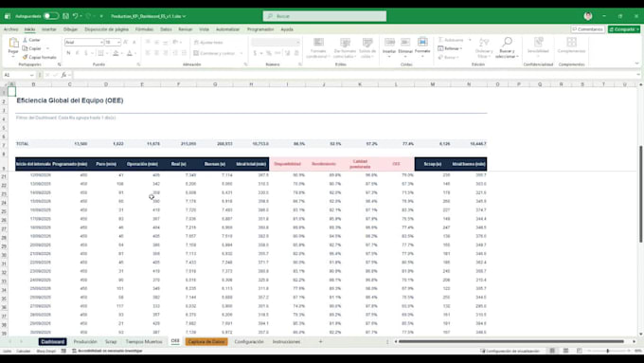The height and width of the screenshot is (363, 644).
Task: Open the font name dropdown
Action: (101, 43)
